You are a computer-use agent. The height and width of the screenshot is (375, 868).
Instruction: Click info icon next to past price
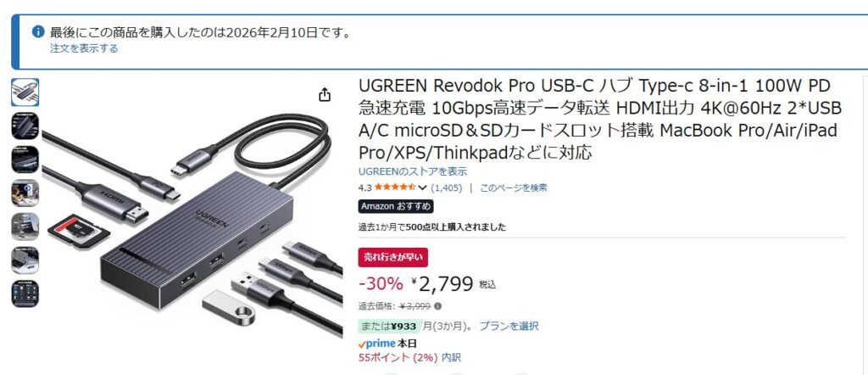coord(438,305)
